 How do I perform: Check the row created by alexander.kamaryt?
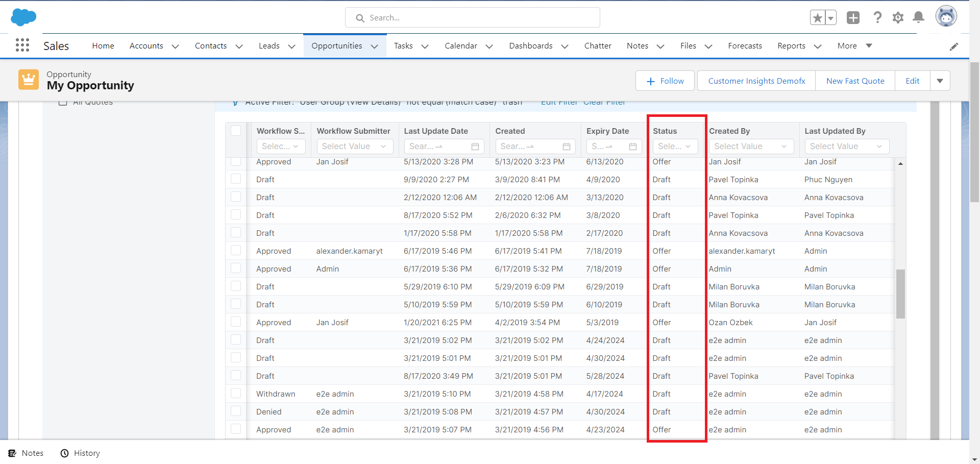[x=236, y=251]
